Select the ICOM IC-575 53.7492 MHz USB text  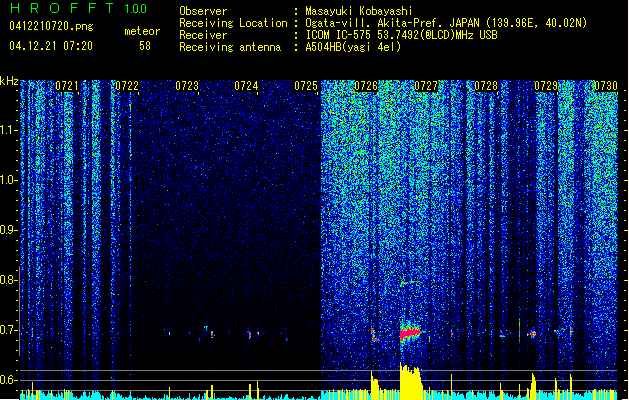402,35
